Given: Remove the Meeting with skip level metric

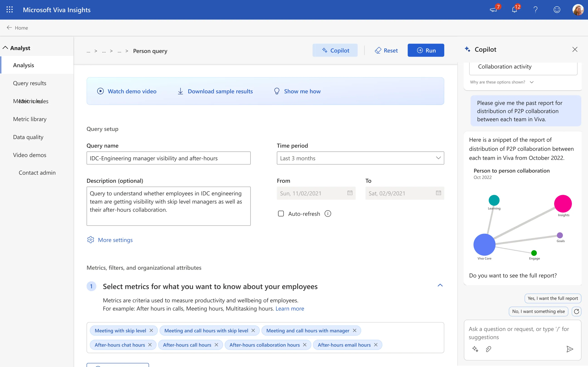Looking at the screenshot, I should coord(151,330).
